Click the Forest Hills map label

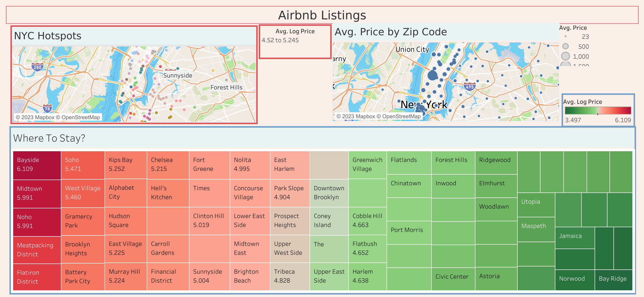pyautogui.click(x=226, y=87)
